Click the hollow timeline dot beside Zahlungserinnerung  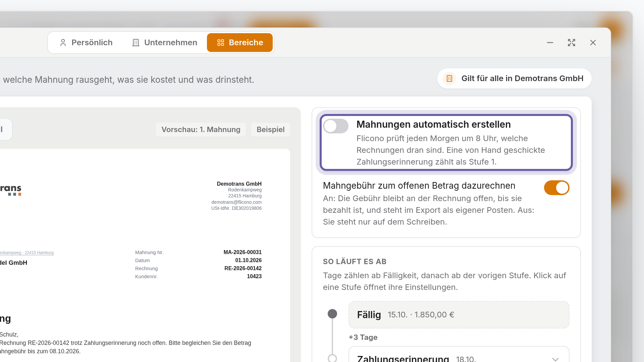point(332,358)
